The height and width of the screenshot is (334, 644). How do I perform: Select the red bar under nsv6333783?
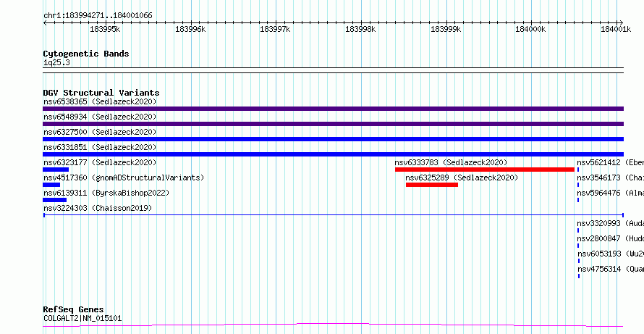click(x=485, y=170)
